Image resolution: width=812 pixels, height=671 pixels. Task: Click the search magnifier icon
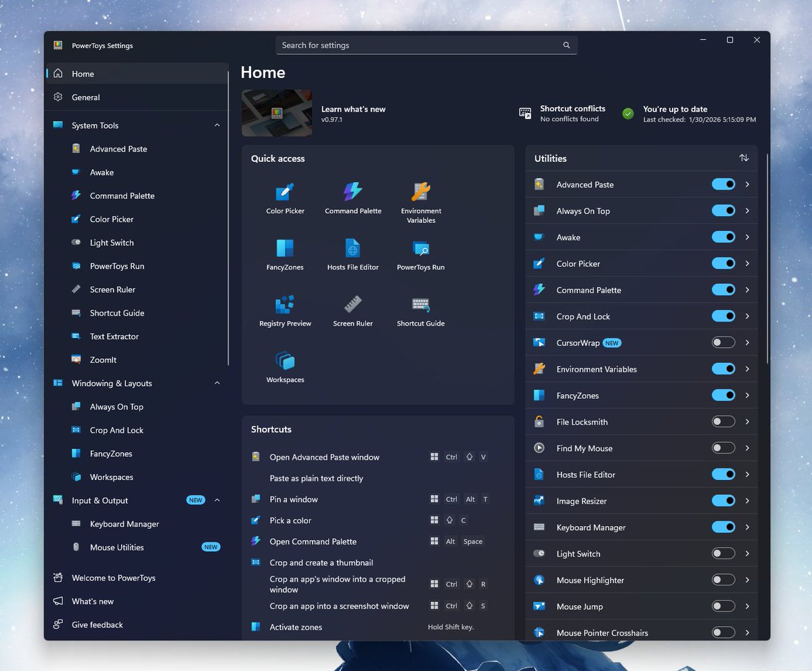pyautogui.click(x=566, y=45)
